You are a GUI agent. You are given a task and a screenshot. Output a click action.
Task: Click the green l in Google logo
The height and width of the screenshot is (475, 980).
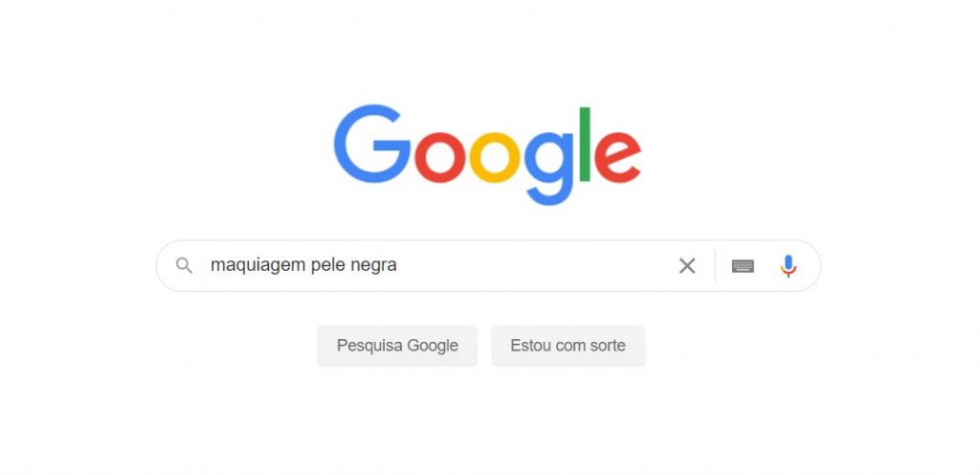click(585, 145)
